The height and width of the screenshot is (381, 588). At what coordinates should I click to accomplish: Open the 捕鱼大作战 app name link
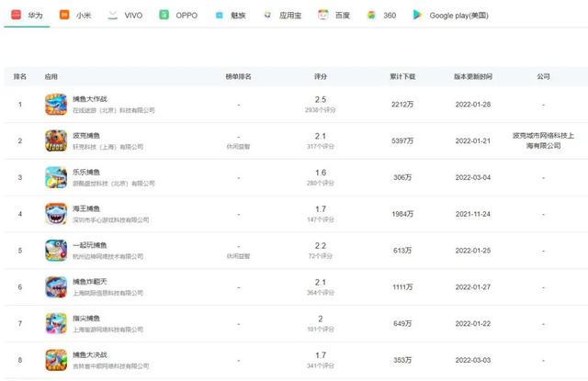90,98
